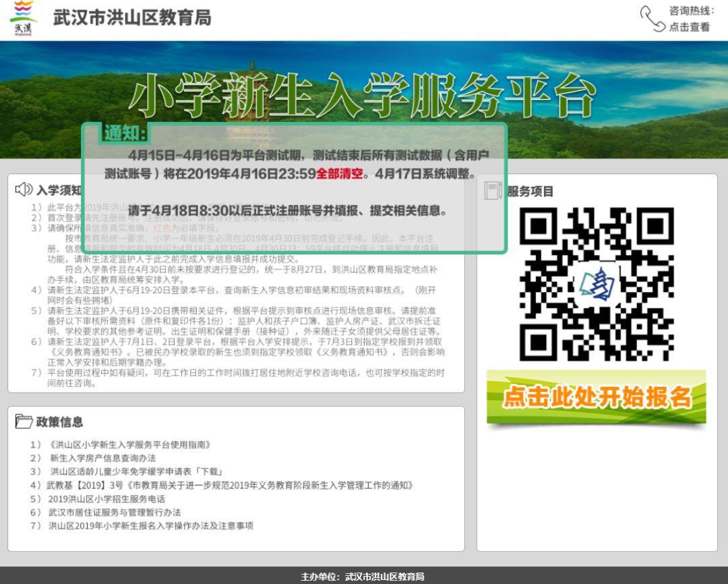Click the 小学新生入学服务平台 banner title

pos(362,96)
